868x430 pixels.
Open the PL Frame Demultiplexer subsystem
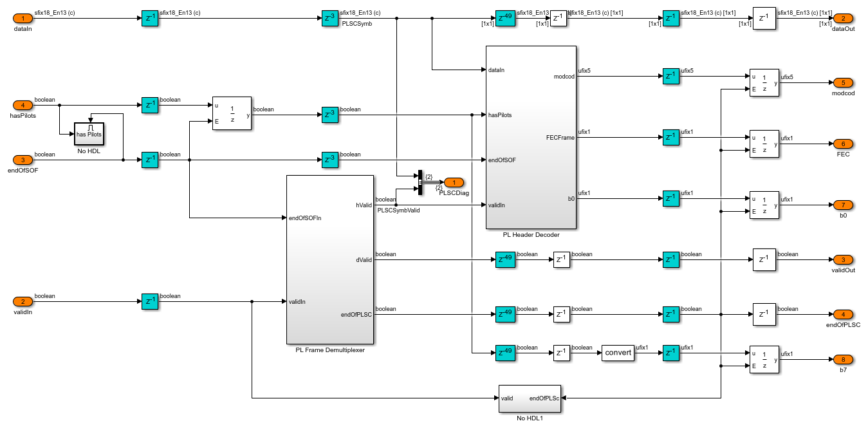[x=329, y=259]
